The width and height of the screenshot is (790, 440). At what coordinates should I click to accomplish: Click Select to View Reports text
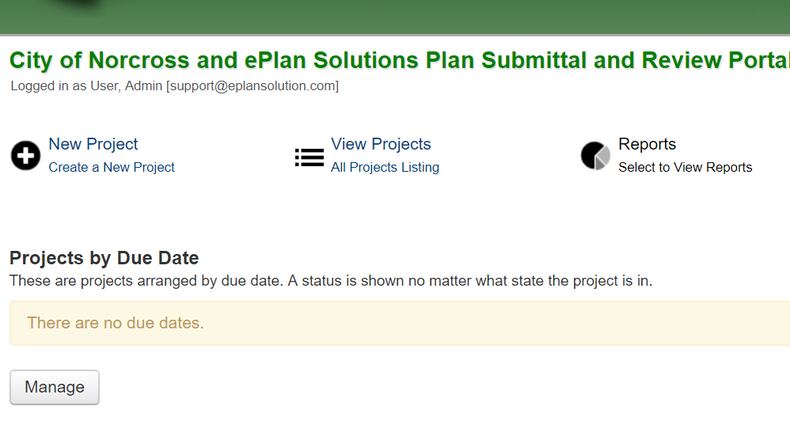tap(685, 167)
